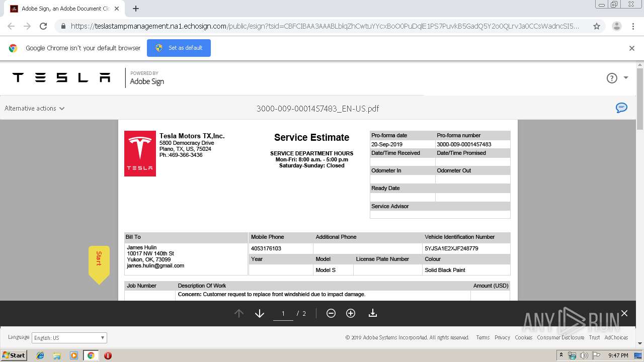This screenshot has width=644, height=362.
Task: Open the Windows Start menu
Action: pyautogui.click(x=14, y=355)
